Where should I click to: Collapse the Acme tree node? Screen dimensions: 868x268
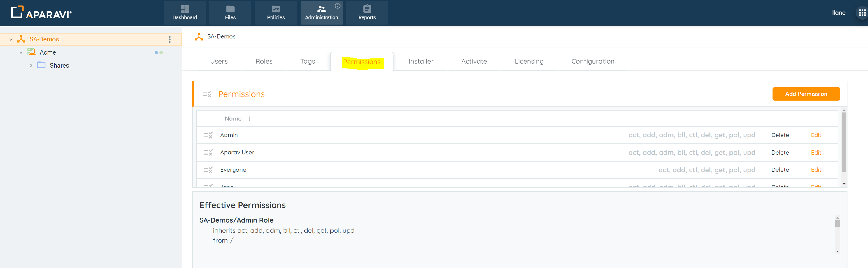21,53
